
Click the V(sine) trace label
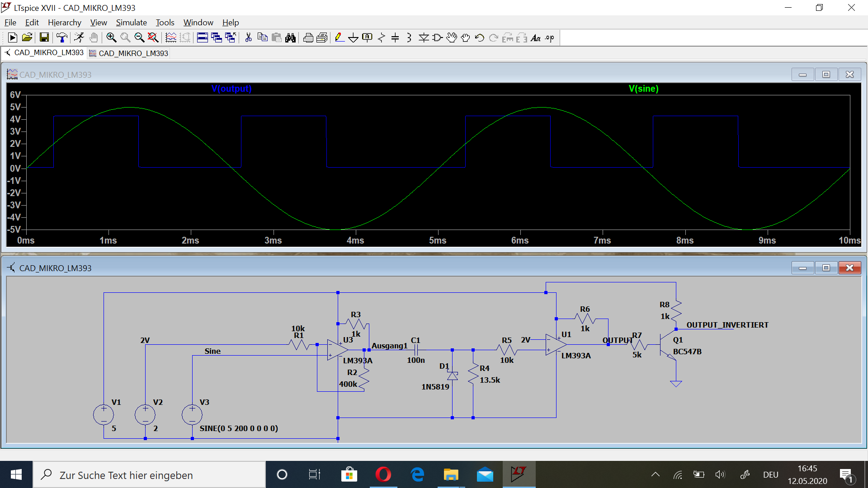coord(643,89)
